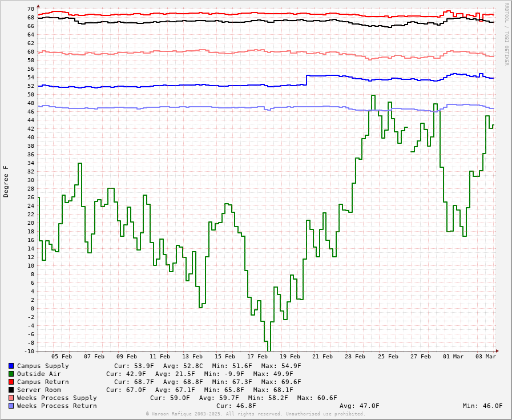Click the Degree F y-axis title

coord(6,181)
